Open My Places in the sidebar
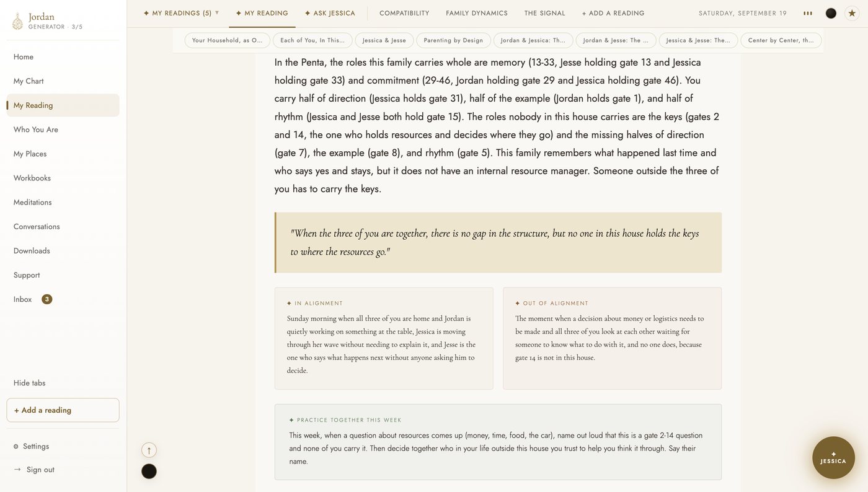This screenshot has width=868, height=492. click(63, 154)
